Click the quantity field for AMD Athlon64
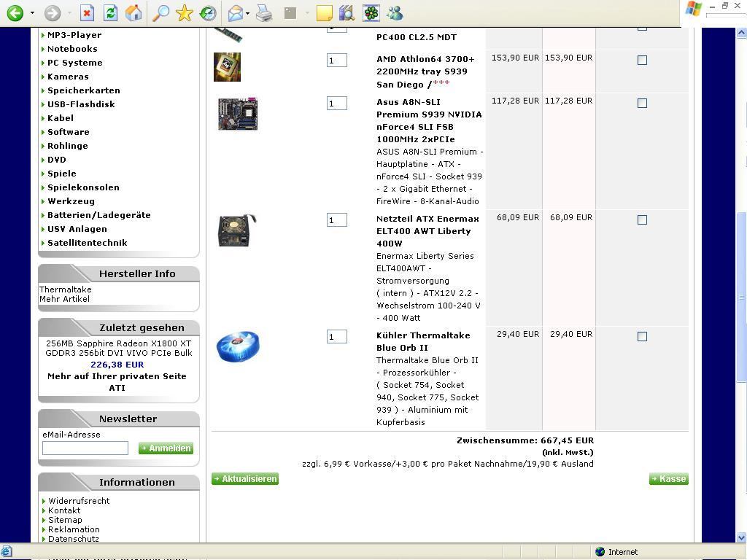 [337, 61]
